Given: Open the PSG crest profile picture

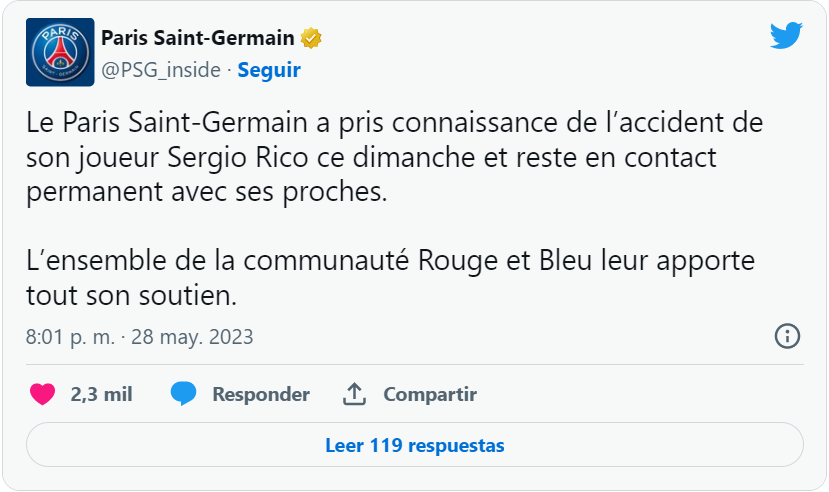Looking at the screenshot, I should click(x=60, y=52).
